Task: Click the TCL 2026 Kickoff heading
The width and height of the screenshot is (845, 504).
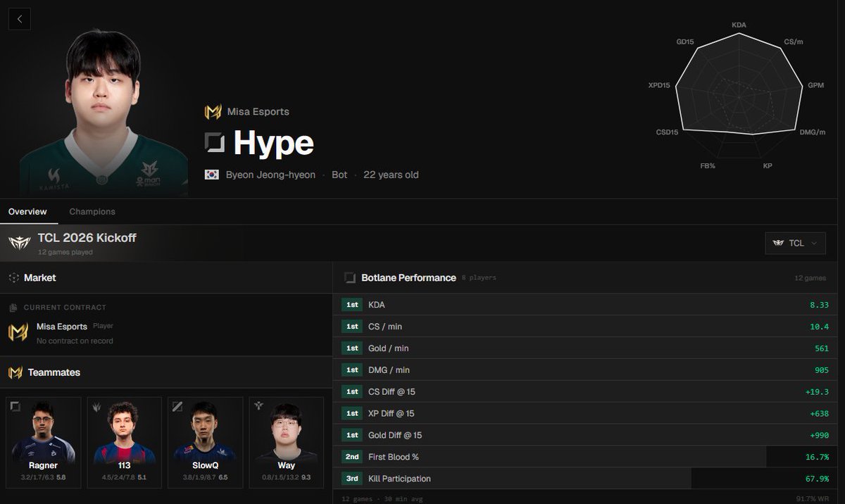Action: pyautogui.click(x=87, y=238)
